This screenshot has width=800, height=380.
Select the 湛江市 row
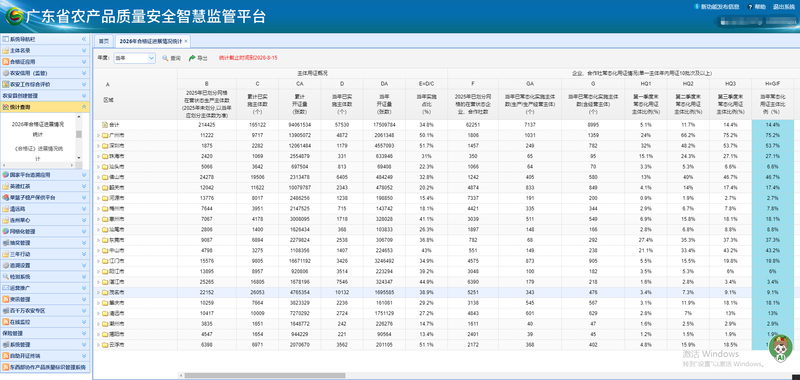pos(443,282)
